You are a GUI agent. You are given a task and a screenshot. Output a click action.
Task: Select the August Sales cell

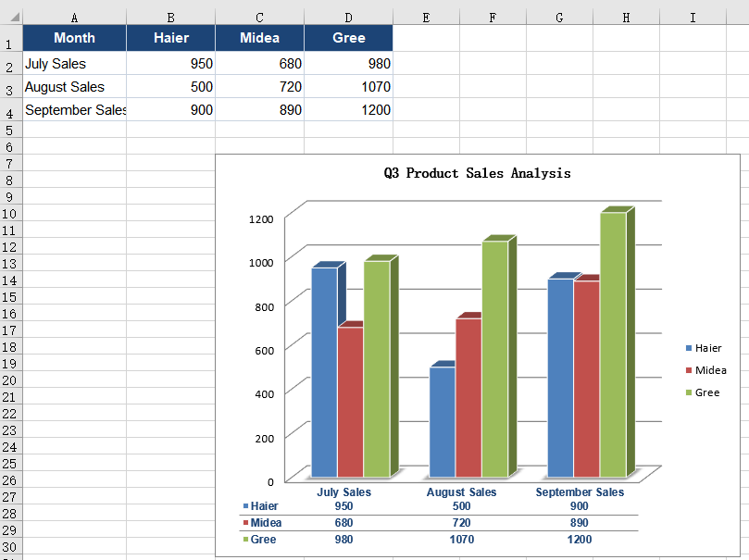pos(74,86)
